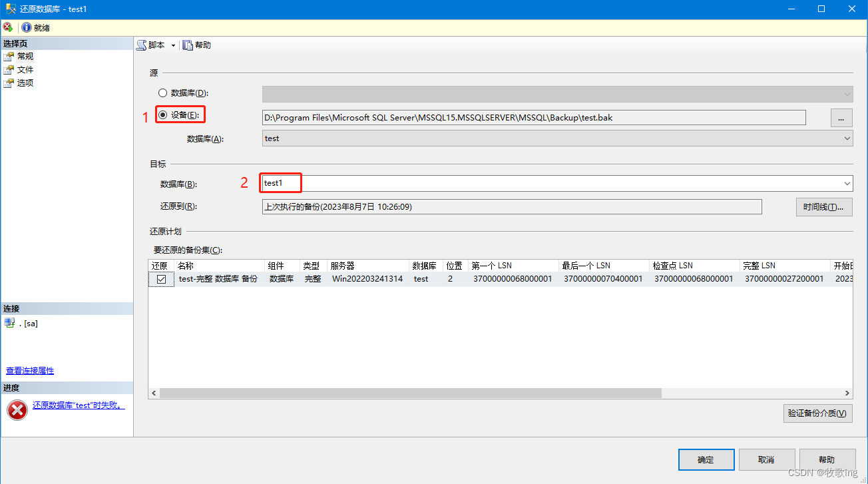Click the red error icon in status bar
This screenshot has width=868, height=484.
click(7, 27)
